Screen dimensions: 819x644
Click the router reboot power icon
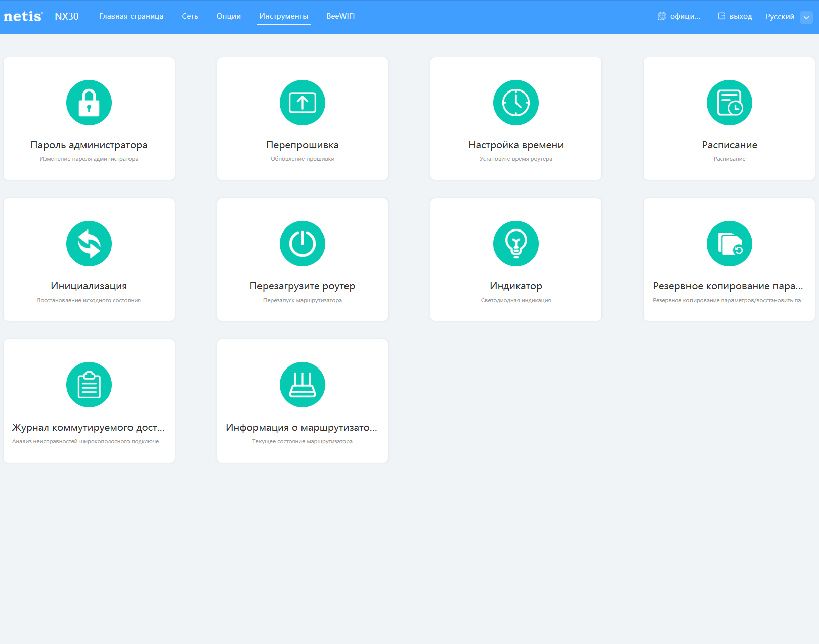click(x=303, y=244)
